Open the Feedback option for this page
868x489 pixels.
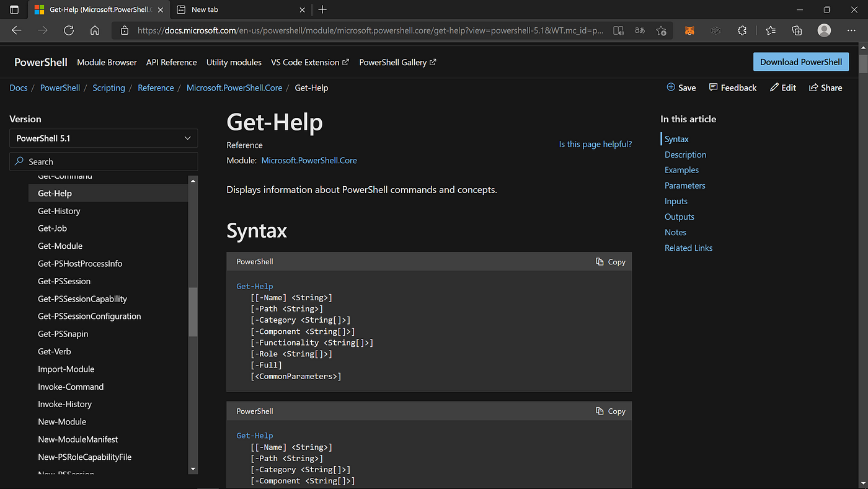pos(732,87)
